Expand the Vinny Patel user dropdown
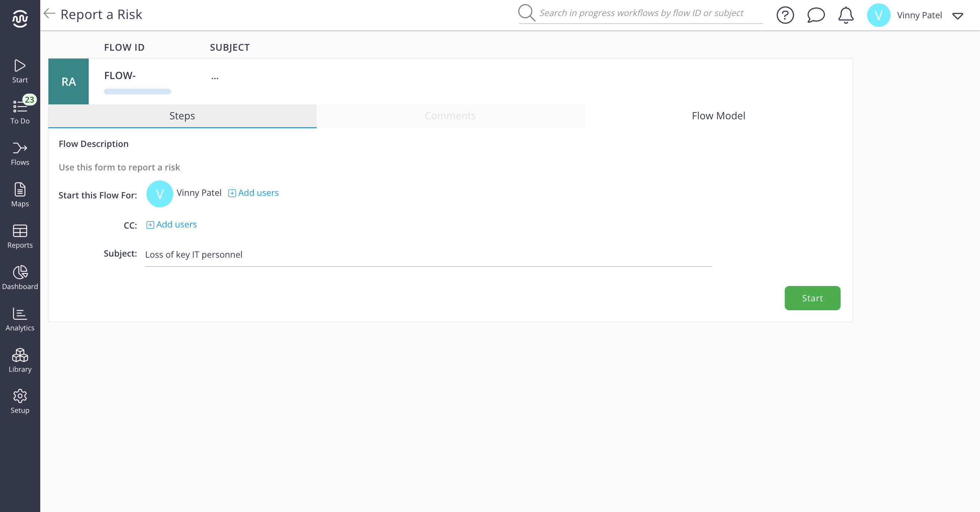This screenshot has height=512, width=980. [957, 16]
